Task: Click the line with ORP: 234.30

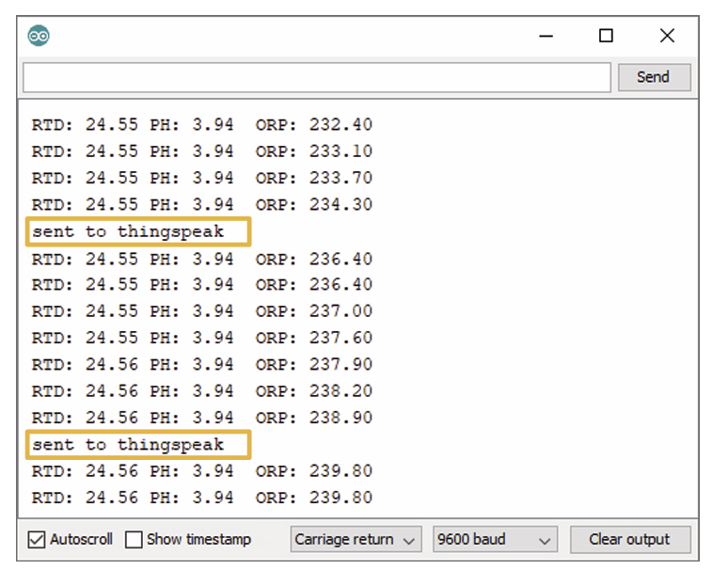Action: (202, 205)
